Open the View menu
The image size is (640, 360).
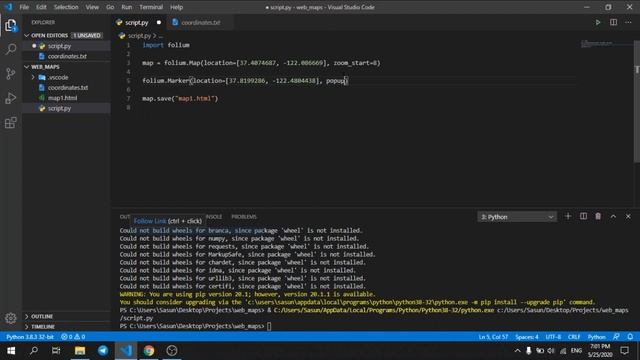(92, 7)
